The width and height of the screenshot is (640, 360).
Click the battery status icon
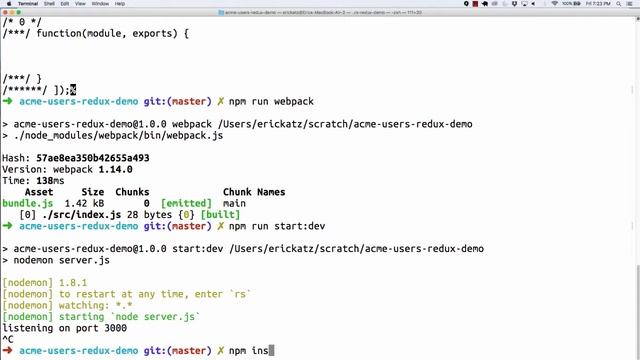tap(577, 4)
